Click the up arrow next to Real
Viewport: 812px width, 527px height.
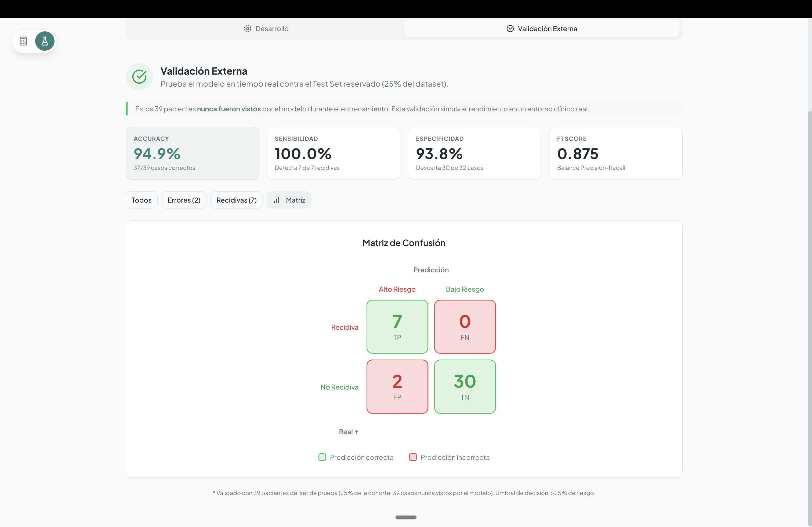(357, 432)
